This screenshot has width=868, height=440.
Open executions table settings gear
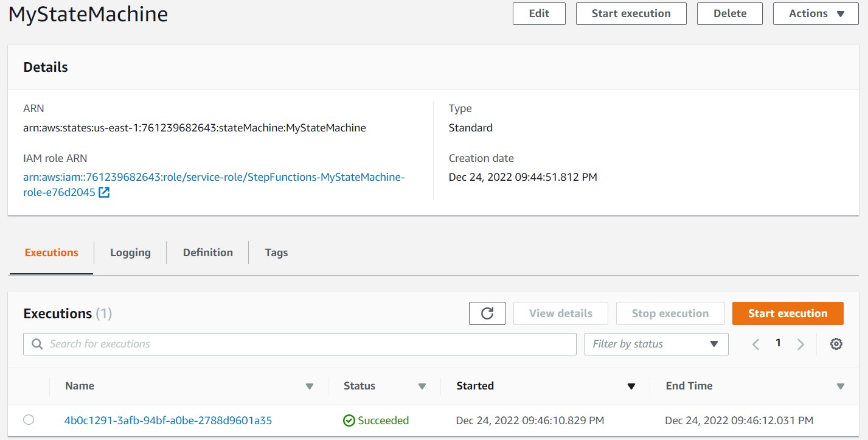[x=836, y=344]
